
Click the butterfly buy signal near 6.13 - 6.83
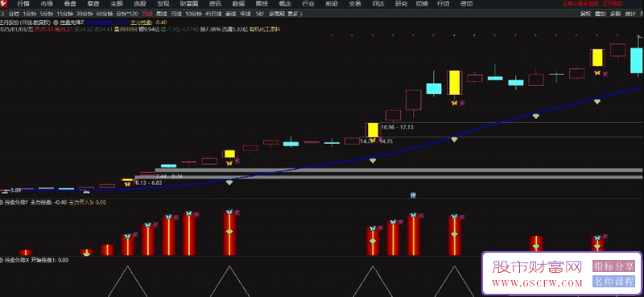pos(128,184)
